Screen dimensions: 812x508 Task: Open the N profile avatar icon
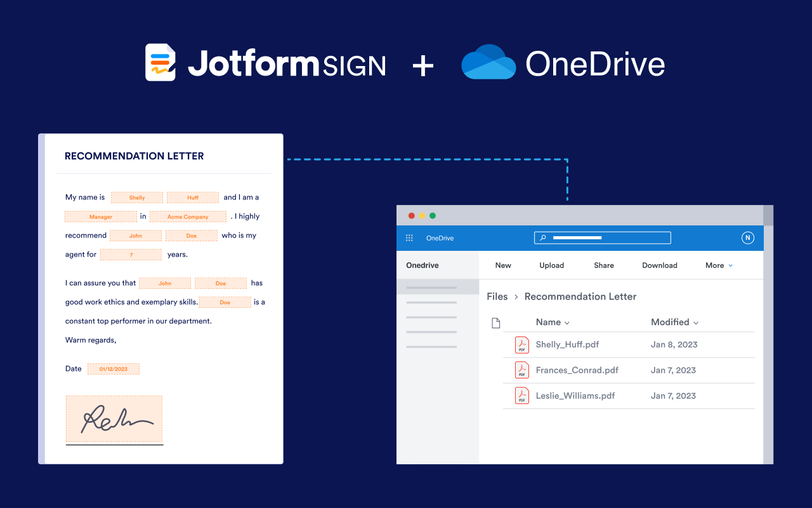(x=747, y=237)
